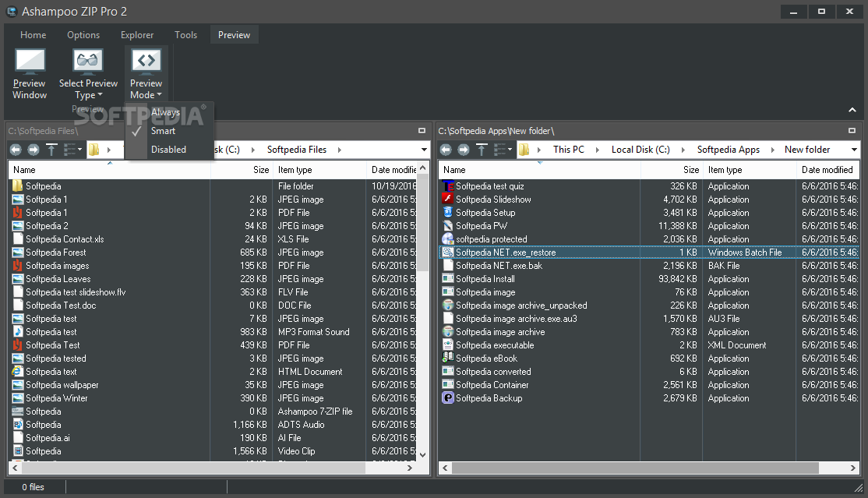
Task: Select Softpedia Video Clip file icon
Action: 18,451
